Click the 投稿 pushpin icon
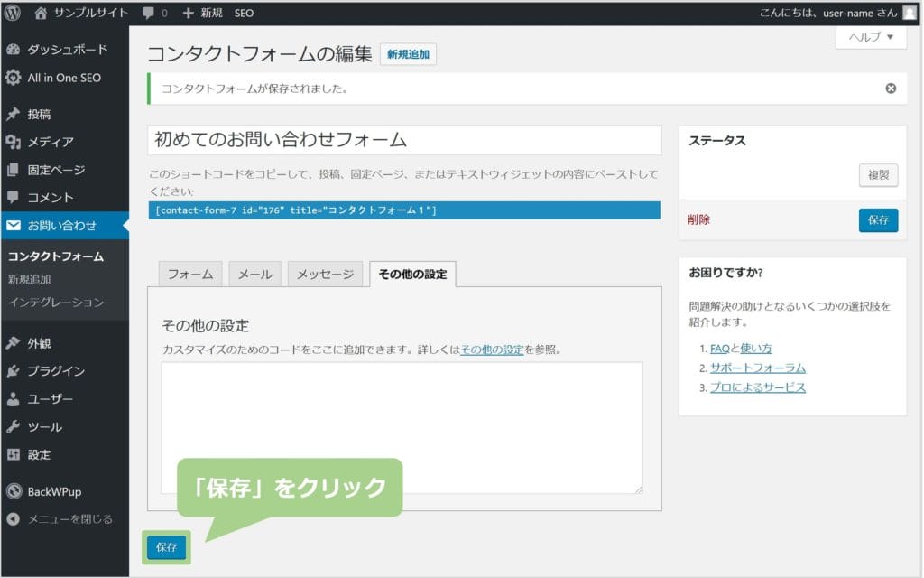 tap(13, 114)
